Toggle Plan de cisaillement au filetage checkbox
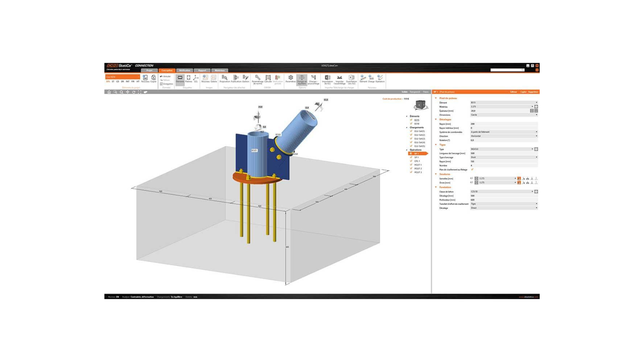644x362 pixels. [472, 170]
